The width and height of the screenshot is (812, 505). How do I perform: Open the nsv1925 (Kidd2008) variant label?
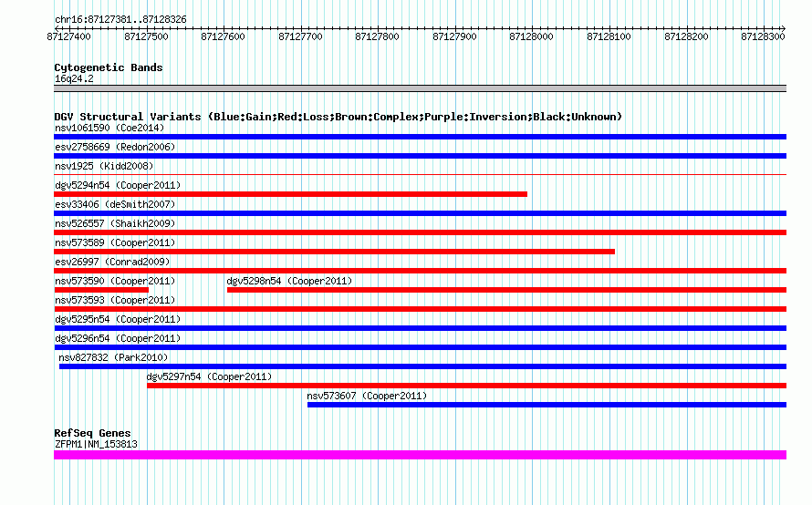(104, 166)
